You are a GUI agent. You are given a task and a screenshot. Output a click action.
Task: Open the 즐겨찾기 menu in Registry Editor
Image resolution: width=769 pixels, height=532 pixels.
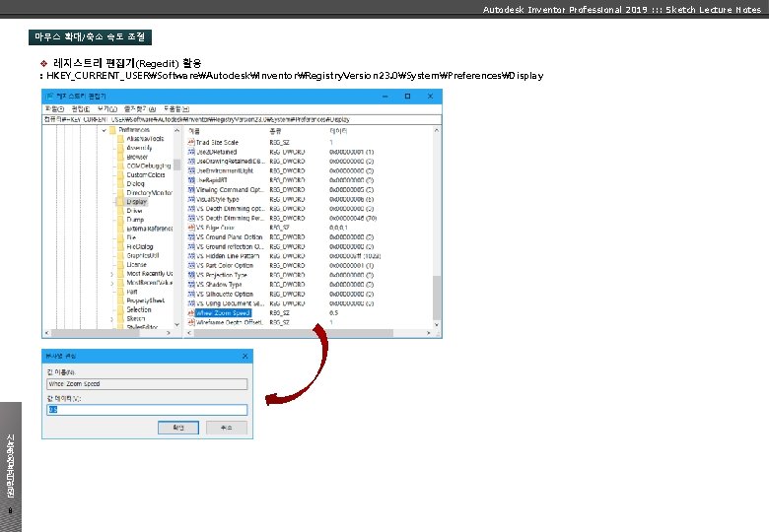[140, 108]
